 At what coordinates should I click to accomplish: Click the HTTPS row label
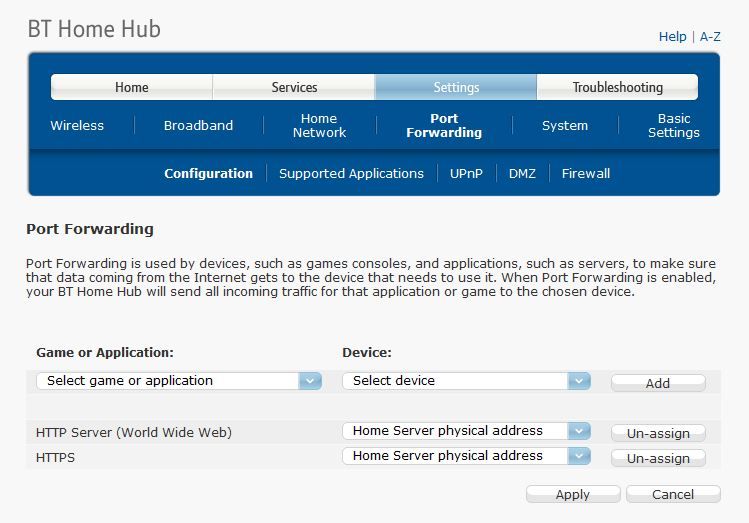point(55,458)
